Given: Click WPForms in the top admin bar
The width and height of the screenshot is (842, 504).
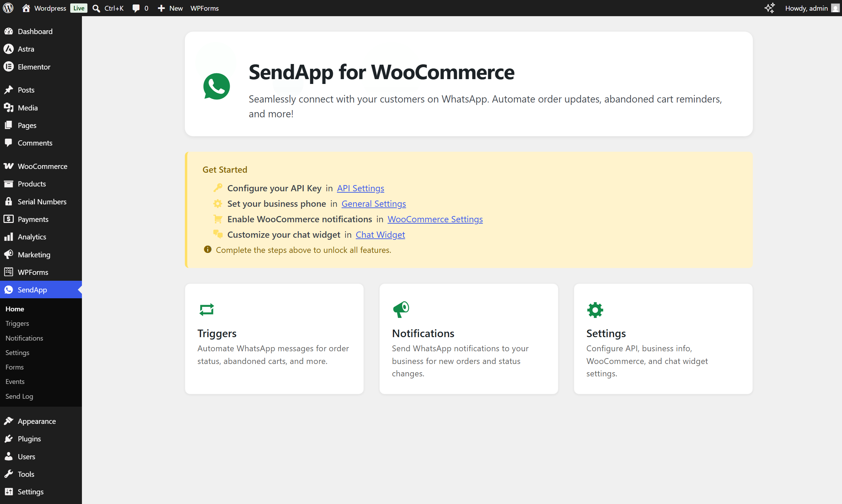Looking at the screenshot, I should click(204, 8).
